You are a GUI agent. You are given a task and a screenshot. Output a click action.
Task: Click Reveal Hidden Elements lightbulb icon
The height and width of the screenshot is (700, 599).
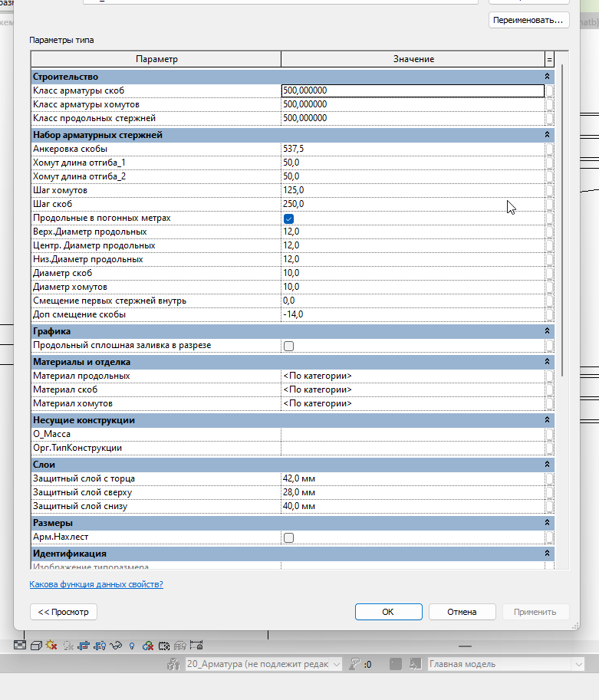point(132,646)
